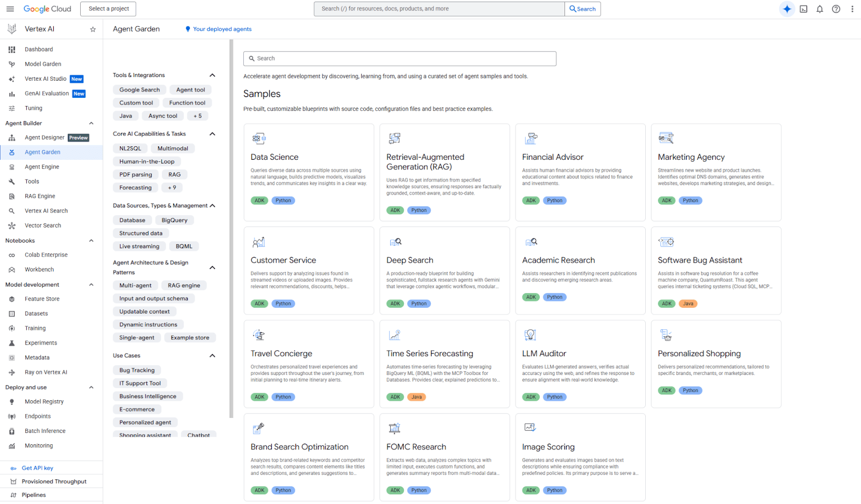Click the Agent Designer icon
This screenshot has width=861, height=504.
coord(12,138)
